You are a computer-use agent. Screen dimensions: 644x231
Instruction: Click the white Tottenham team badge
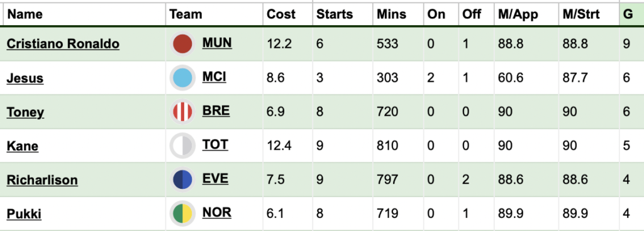pos(182,146)
